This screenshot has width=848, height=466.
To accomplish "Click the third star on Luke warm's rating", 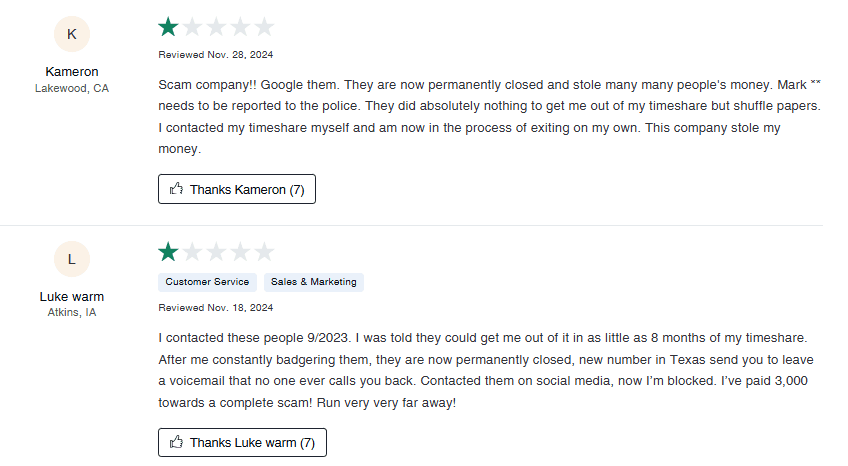I will pos(216,252).
